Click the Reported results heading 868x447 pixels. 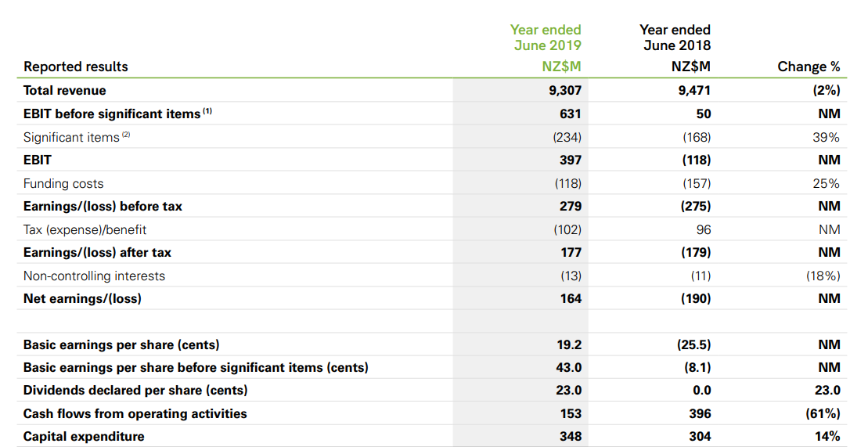tap(75, 67)
